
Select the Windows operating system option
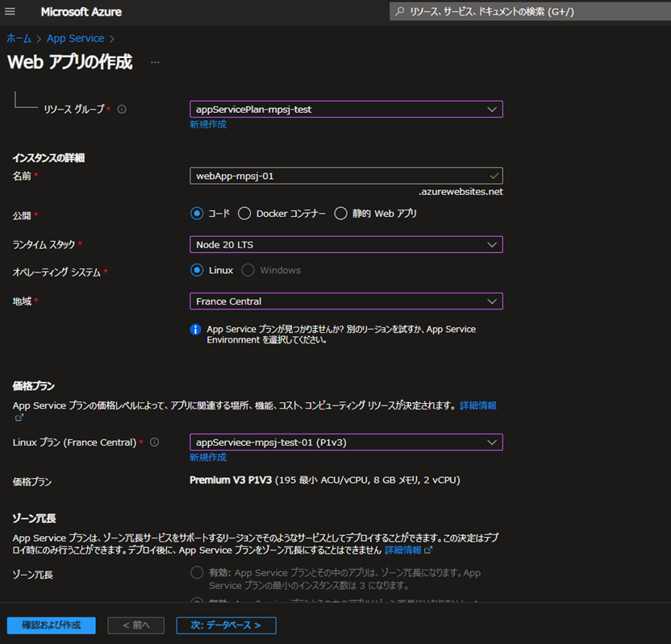pyautogui.click(x=248, y=270)
